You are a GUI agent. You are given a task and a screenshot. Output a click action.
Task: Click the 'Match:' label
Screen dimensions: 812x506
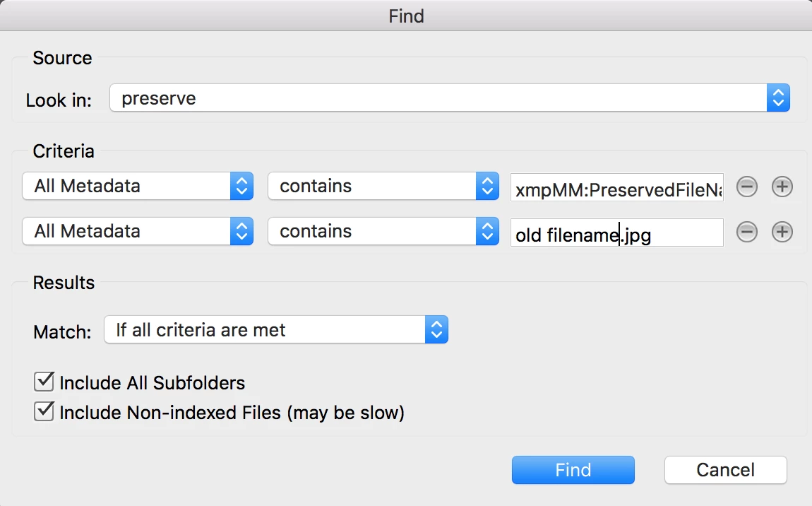coord(62,331)
